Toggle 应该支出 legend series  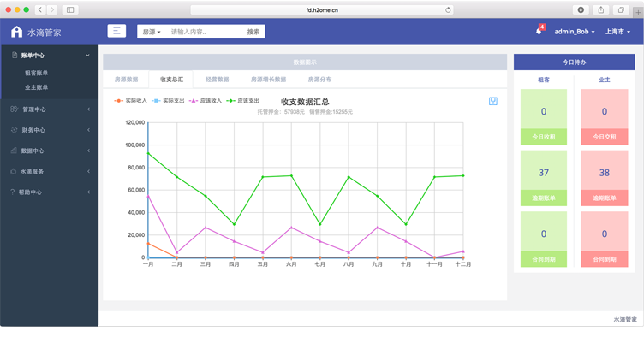point(242,100)
